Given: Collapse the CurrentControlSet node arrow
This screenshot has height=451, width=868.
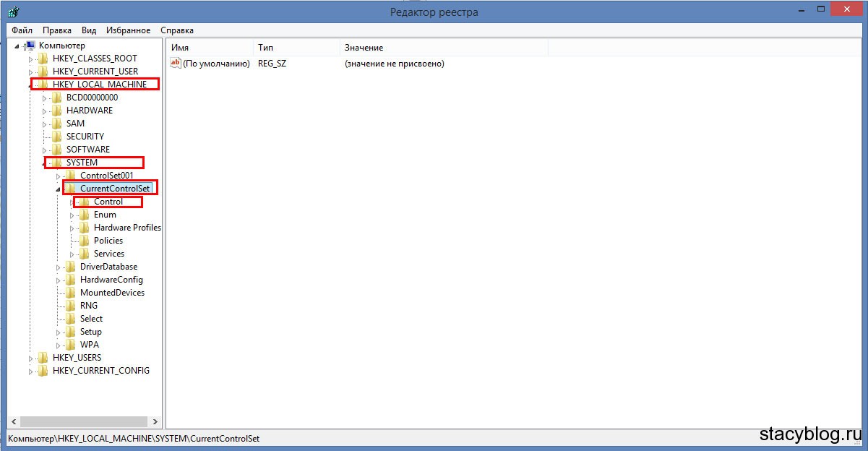Looking at the screenshot, I should 58,189.
